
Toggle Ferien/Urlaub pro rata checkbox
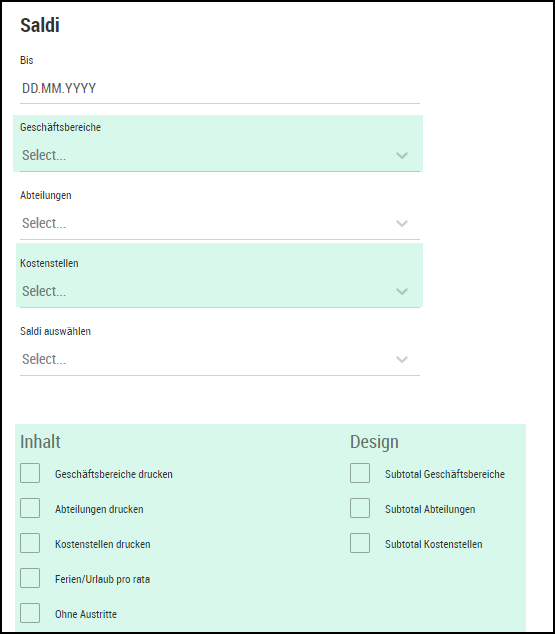(30, 578)
